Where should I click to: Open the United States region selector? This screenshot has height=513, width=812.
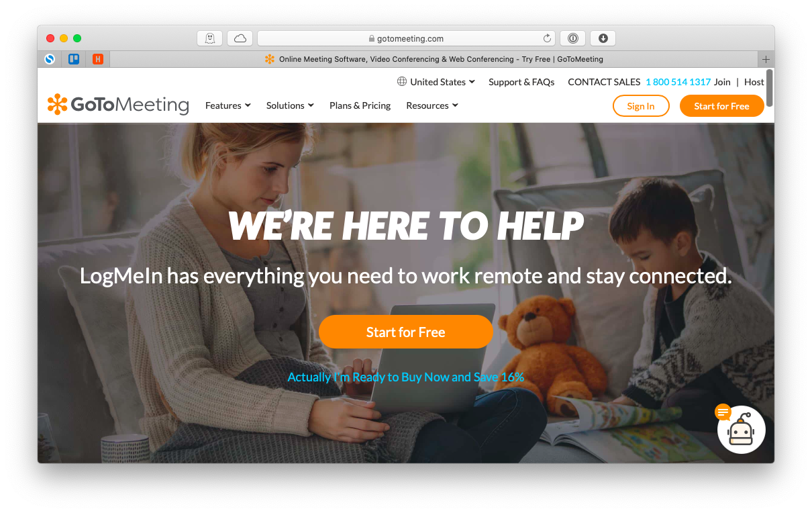click(x=436, y=82)
